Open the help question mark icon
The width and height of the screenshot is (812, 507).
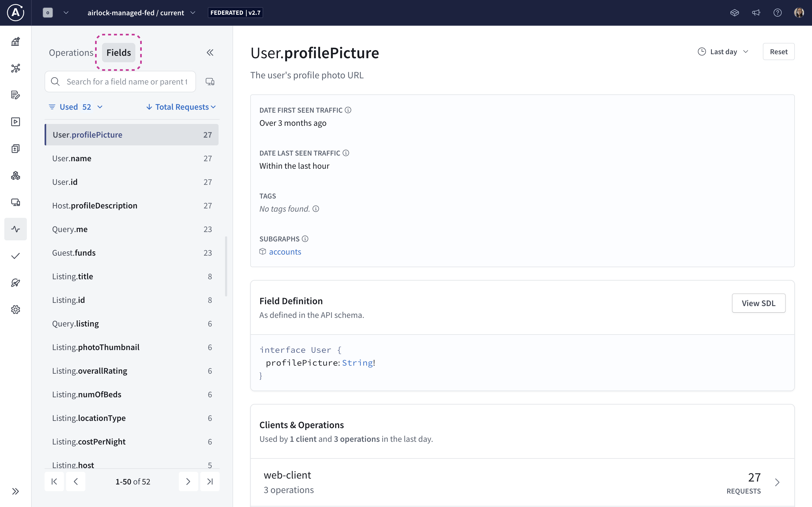[778, 12]
